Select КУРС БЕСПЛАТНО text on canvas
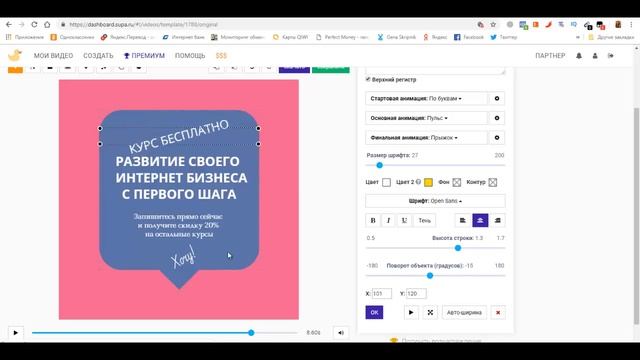Viewport: 640px width, 360px height. click(x=179, y=136)
